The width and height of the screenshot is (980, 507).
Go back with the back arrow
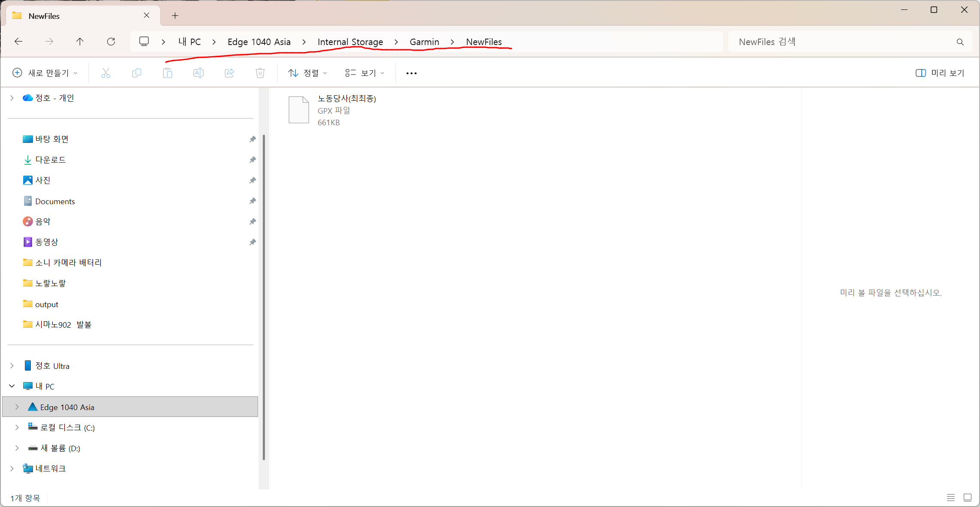coord(18,42)
